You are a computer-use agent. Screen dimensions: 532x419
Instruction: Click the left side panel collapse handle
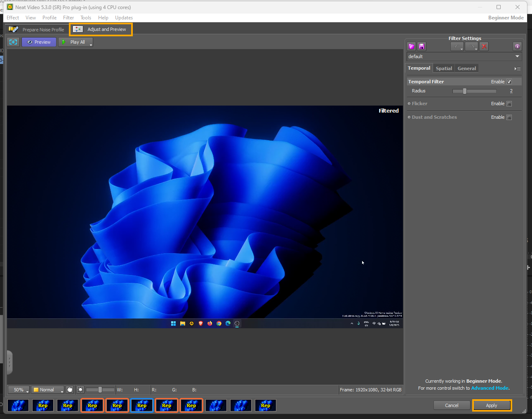coord(9,363)
